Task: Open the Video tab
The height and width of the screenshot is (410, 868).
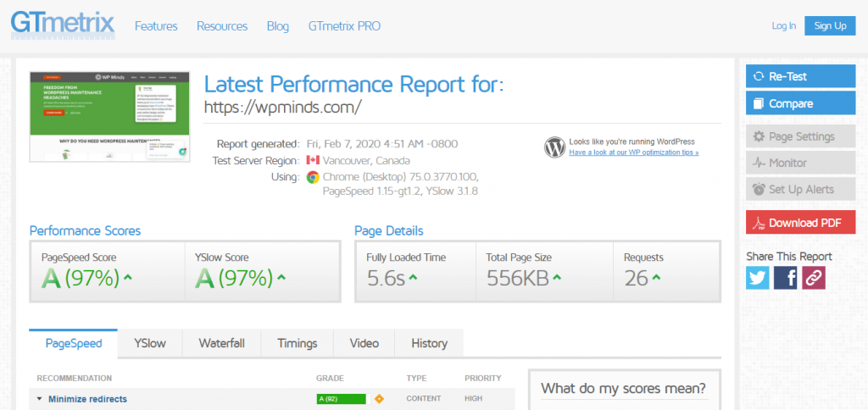Action: [364, 343]
